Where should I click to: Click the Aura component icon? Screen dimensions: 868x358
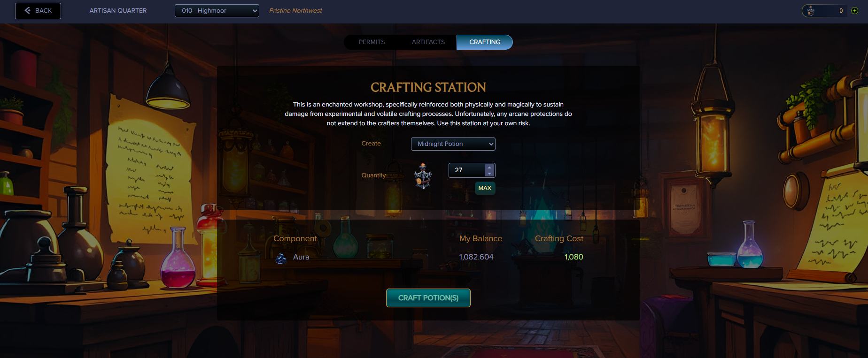281,258
